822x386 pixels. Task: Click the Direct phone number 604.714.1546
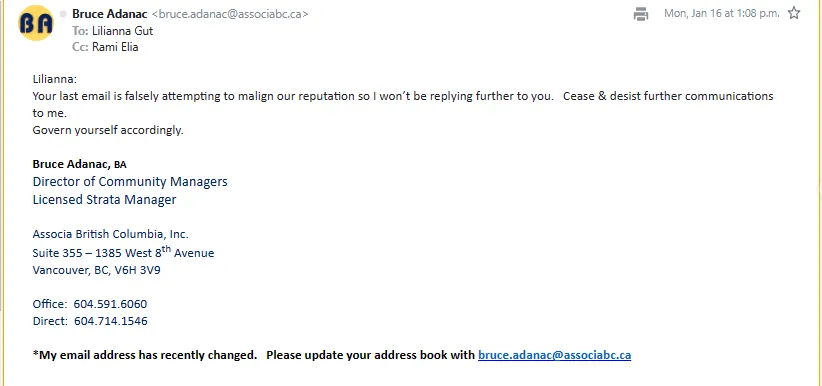tap(111, 321)
